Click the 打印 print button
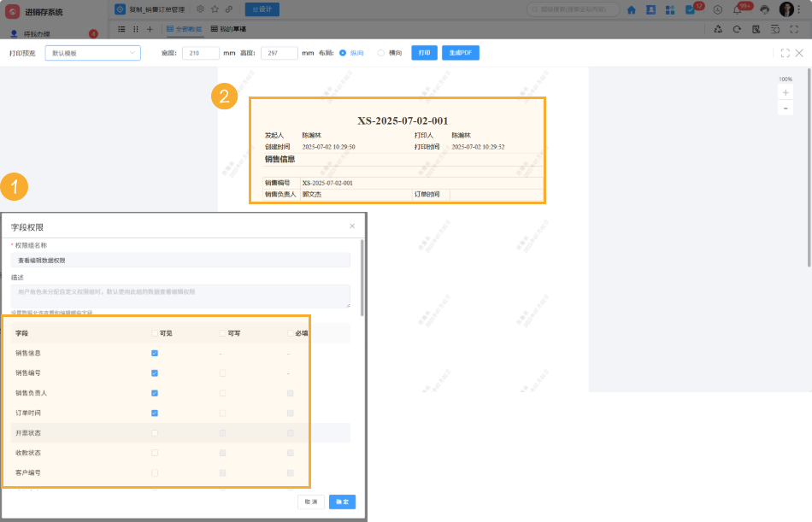 424,53
